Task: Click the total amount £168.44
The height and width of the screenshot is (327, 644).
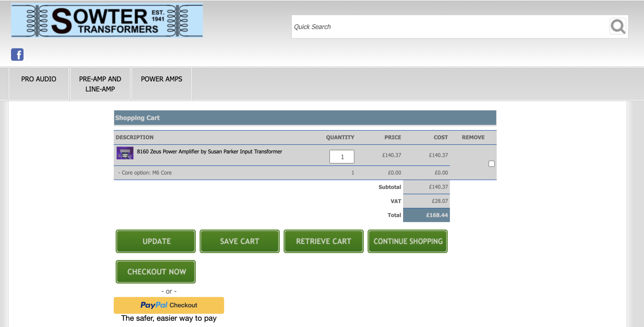Action: [x=437, y=215]
